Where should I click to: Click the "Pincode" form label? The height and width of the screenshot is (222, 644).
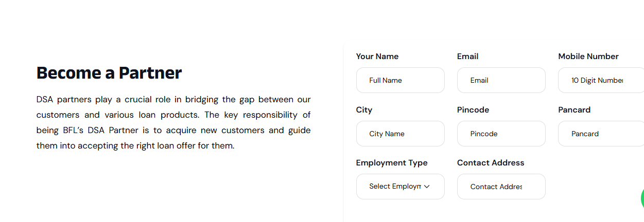473,110
